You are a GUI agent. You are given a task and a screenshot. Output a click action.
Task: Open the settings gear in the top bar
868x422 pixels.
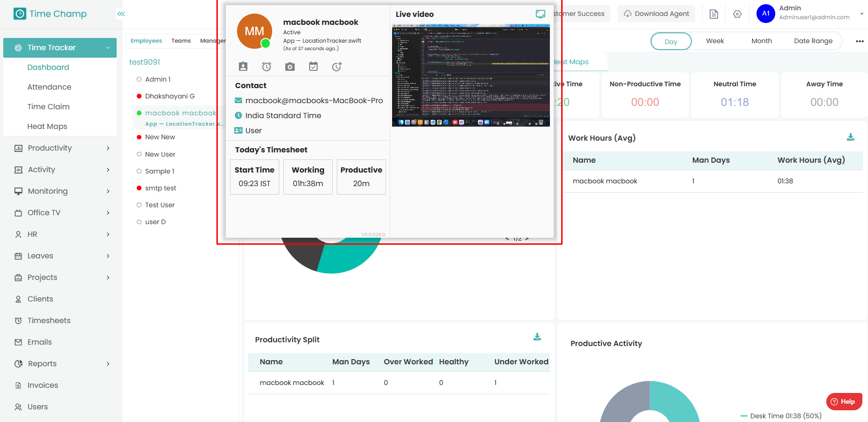coord(737,14)
